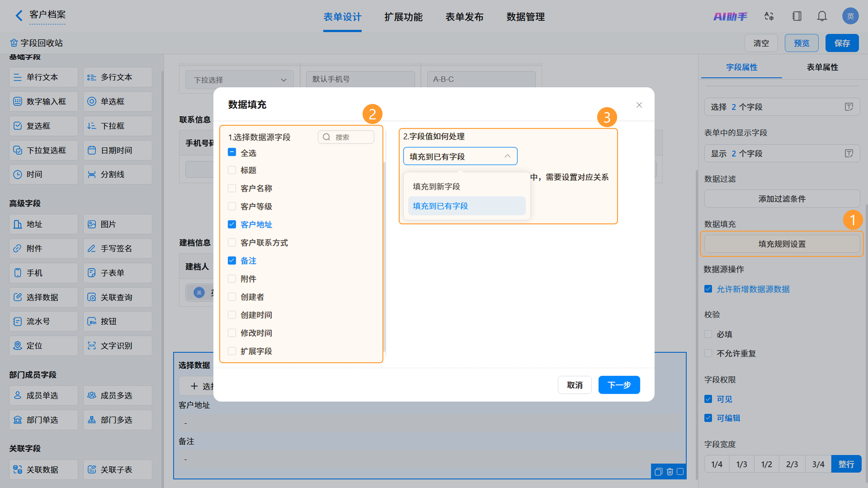The image size is (868, 488).
Task: Check the 创建者 checkbox
Action: pyautogui.click(x=232, y=297)
